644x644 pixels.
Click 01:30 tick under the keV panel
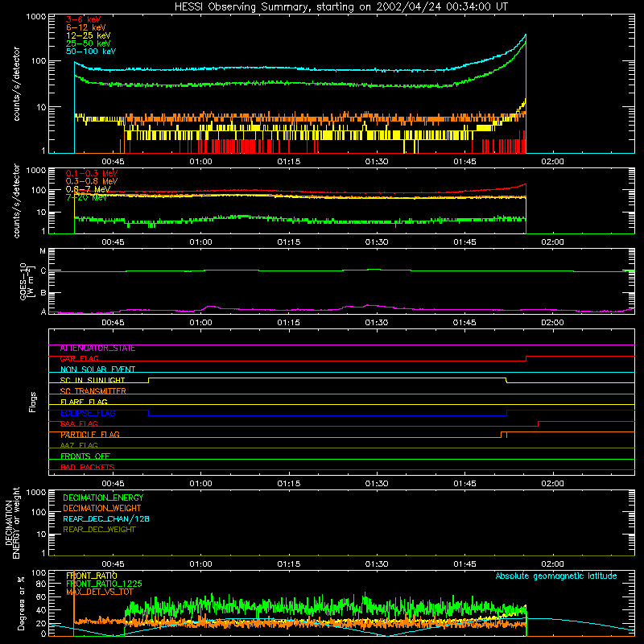point(377,162)
